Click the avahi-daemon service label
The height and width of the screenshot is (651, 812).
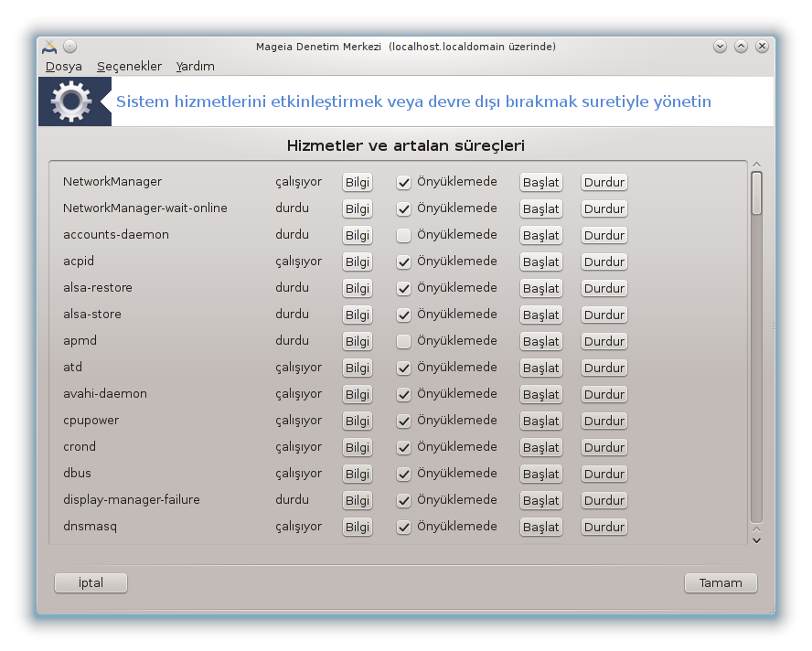[105, 393]
